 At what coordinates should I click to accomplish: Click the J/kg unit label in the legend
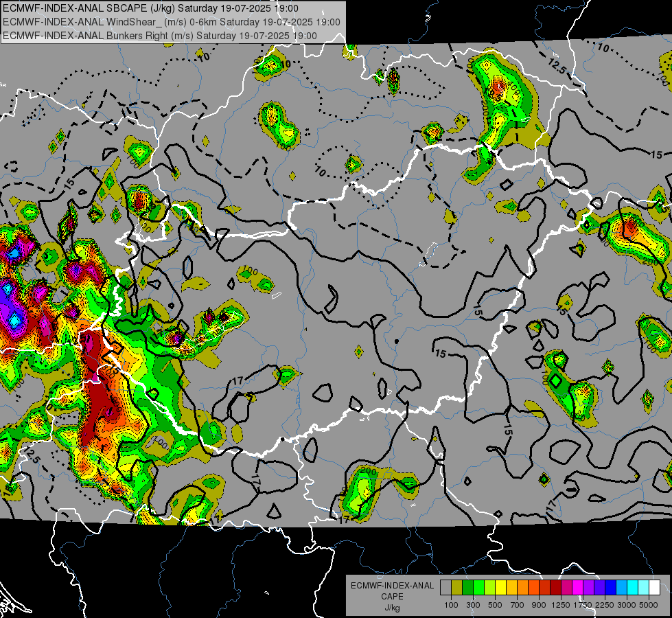click(392, 608)
